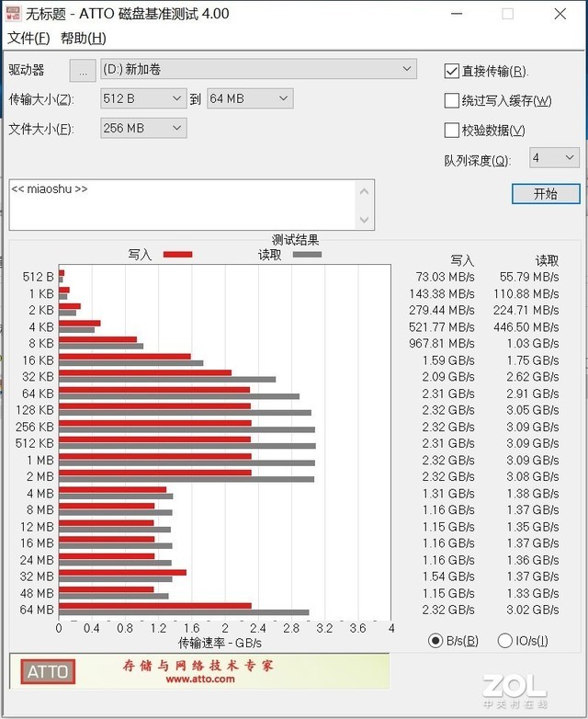The height and width of the screenshot is (719, 588).
Task: Open the 文件(F) menu
Action: point(28,38)
